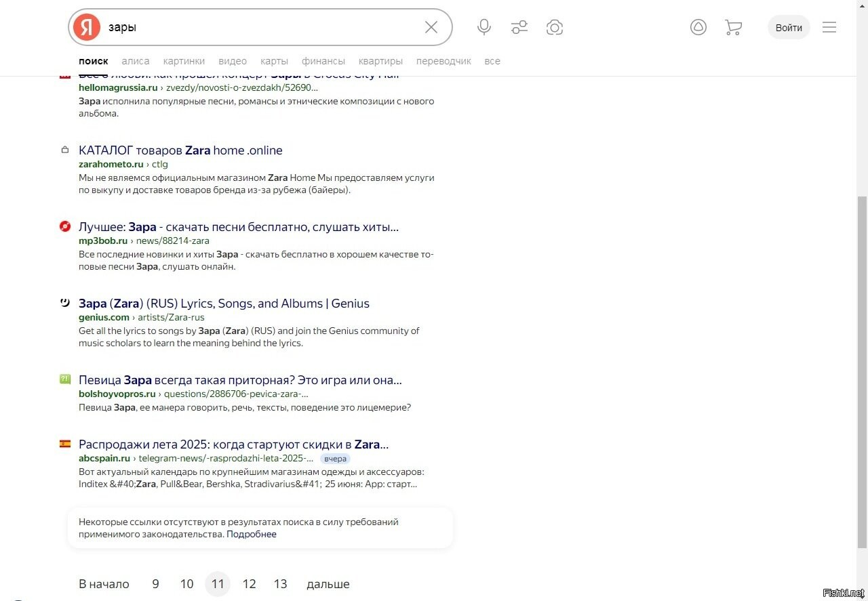Click the abcspain.ru Spanish flag favicon
The image size is (868, 601).
[x=65, y=444]
